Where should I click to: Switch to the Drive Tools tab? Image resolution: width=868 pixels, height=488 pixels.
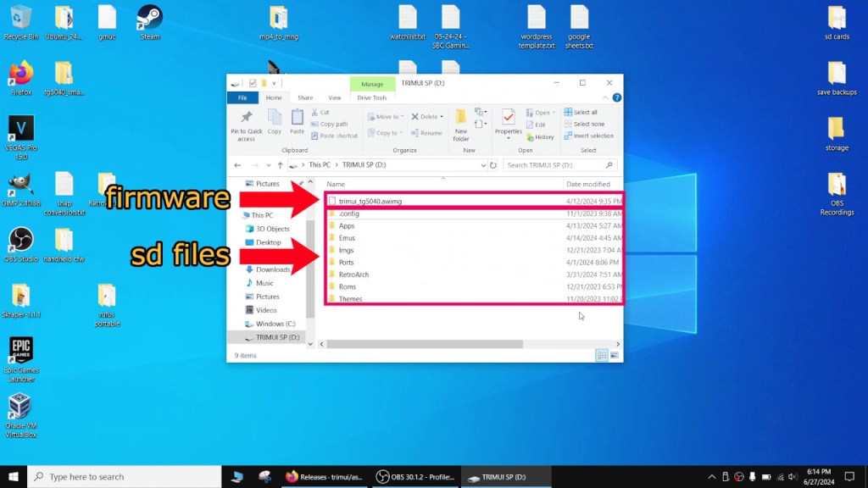click(x=372, y=98)
